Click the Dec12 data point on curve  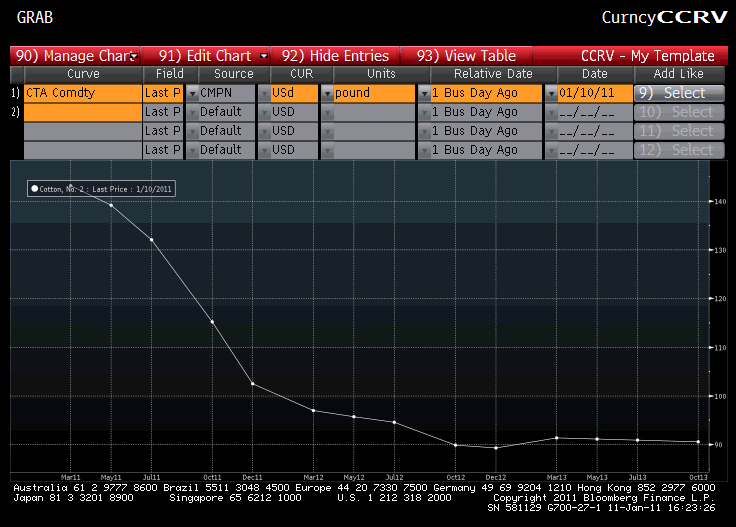pyautogui.click(x=496, y=448)
